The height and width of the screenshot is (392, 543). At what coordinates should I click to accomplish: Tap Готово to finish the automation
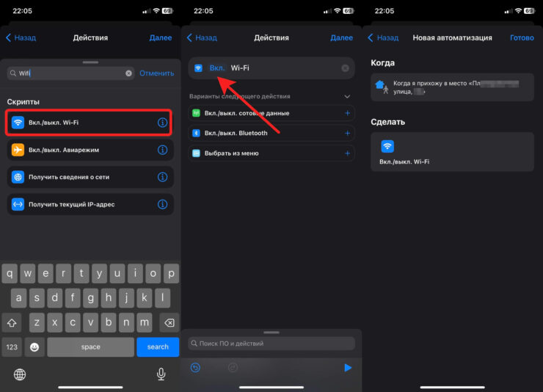pyautogui.click(x=522, y=37)
